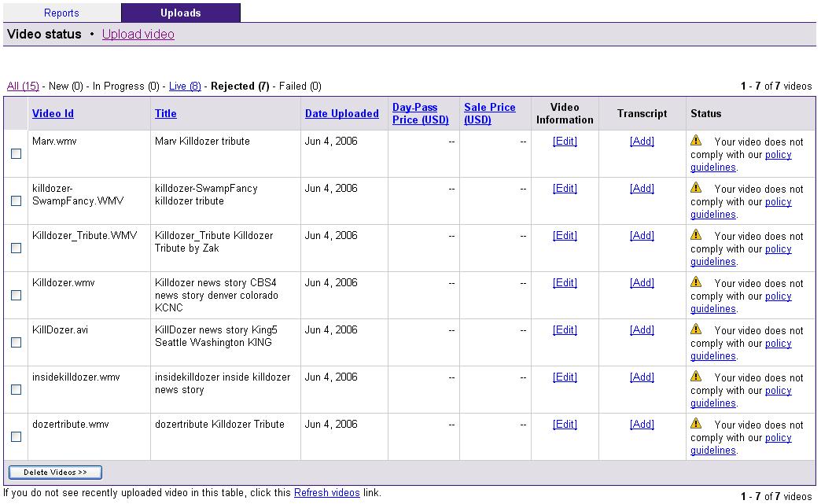Sort by Sale Price (USD) header

(x=489, y=114)
